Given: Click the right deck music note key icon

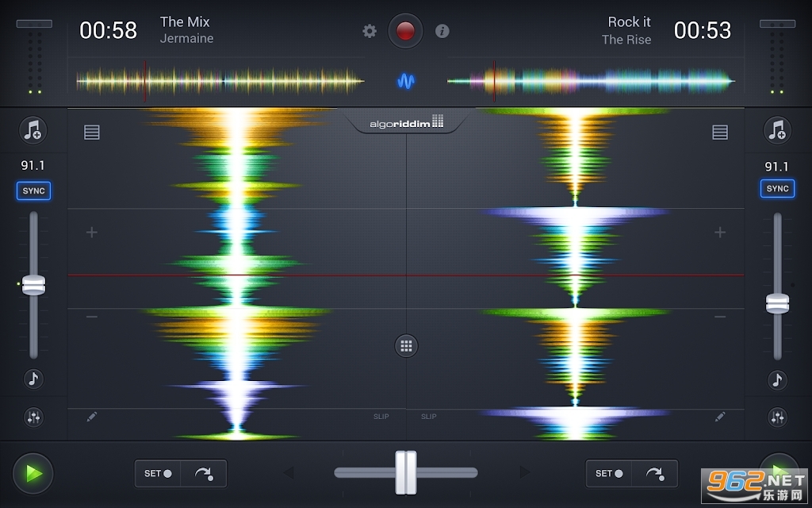Looking at the screenshot, I should [x=777, y=379].
